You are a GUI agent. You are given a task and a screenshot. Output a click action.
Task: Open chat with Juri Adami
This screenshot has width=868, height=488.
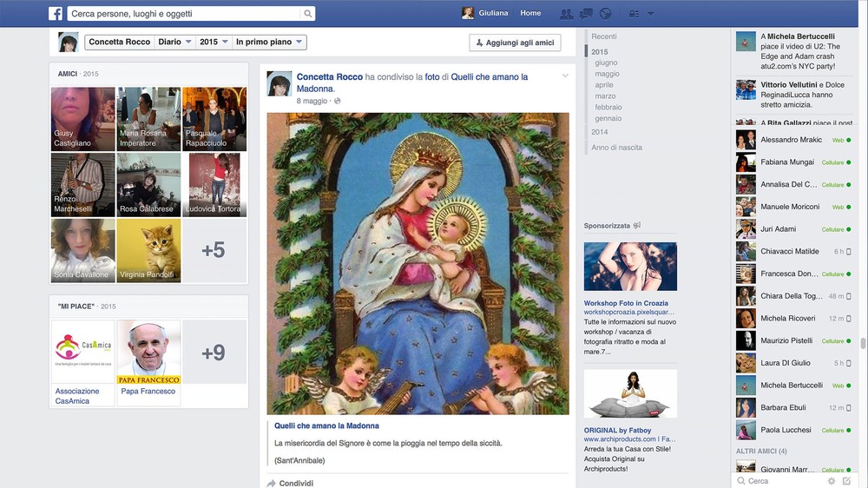click(x=794, y=229)
